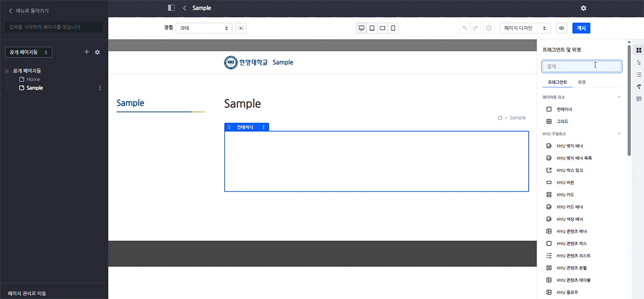Click the 검색 fragment search field

[582, 66]
